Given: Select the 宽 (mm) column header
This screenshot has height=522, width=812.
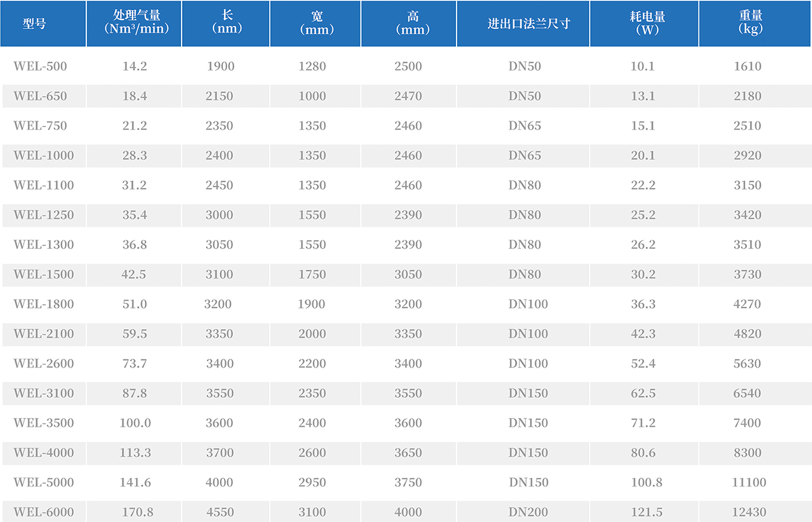Looking at the screenshot, I should [x=316, y=23].
